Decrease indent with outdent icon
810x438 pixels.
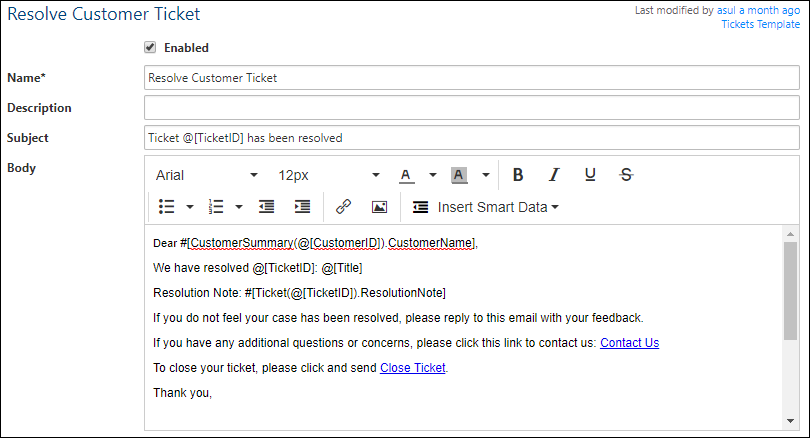pos(266,207)
